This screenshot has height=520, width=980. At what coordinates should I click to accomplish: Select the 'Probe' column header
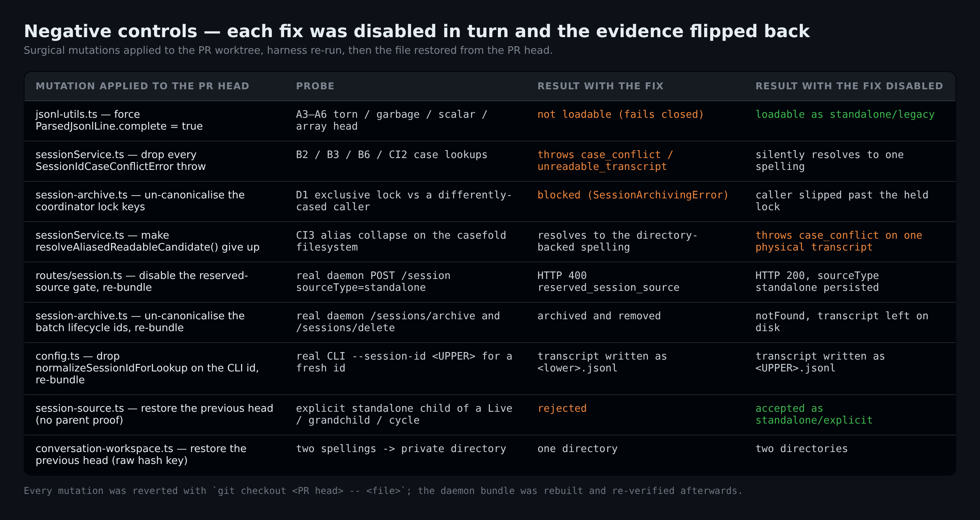pos(315,86)
